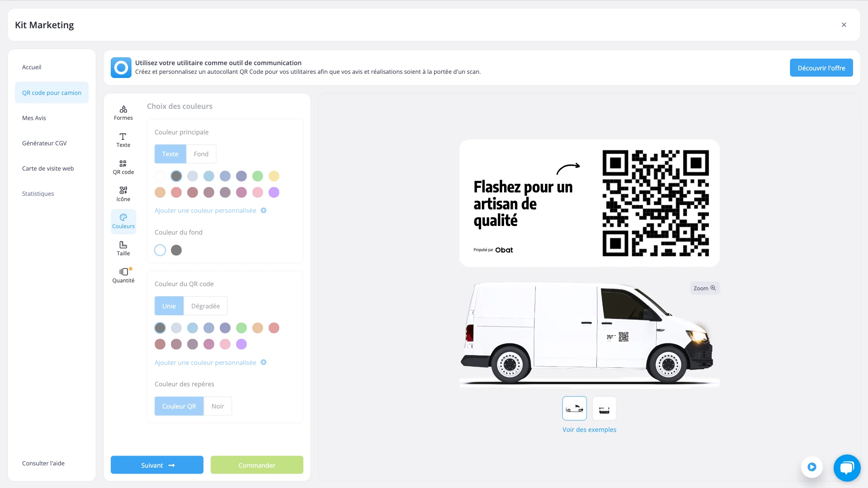This screenshot has height=488, width=868.
Task: Open Carte de visite web
Action: 48,168
